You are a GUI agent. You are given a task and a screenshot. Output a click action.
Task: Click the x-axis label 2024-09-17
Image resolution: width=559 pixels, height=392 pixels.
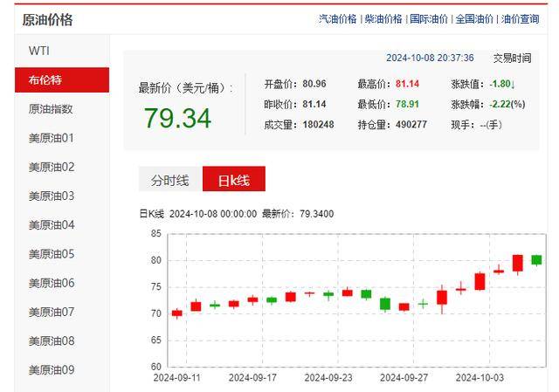(252, 378)
